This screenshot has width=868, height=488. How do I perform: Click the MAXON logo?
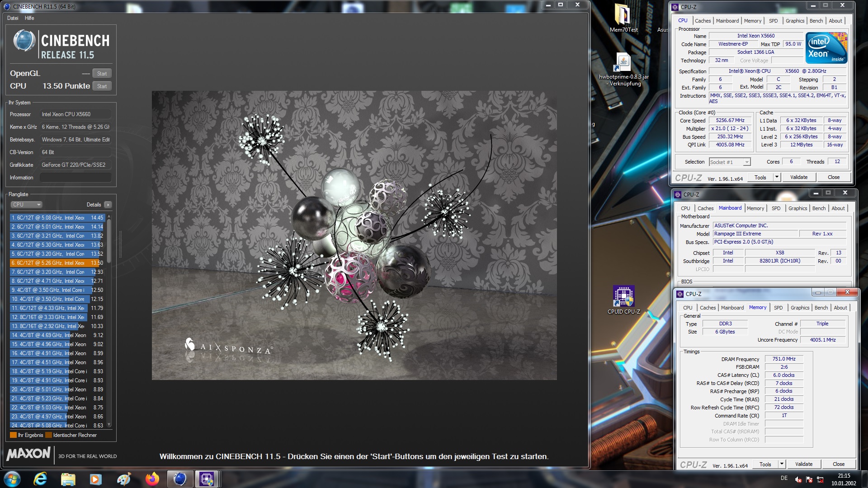(28, 454)
